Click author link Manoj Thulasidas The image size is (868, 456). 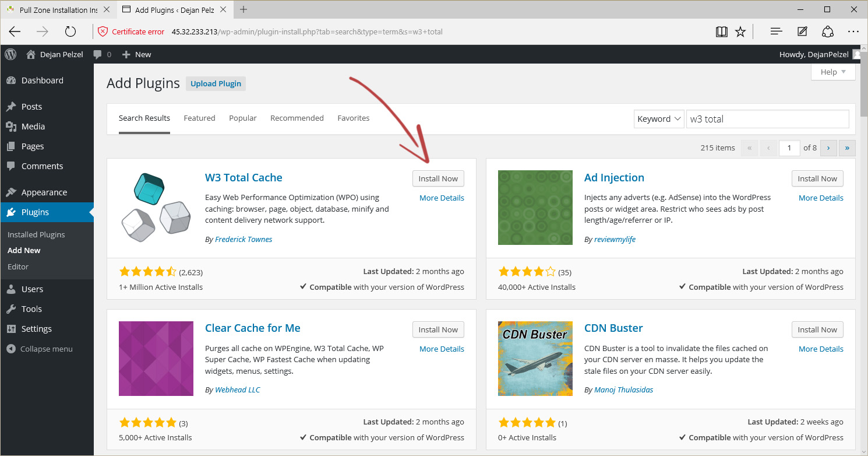[x=623, y=390]
